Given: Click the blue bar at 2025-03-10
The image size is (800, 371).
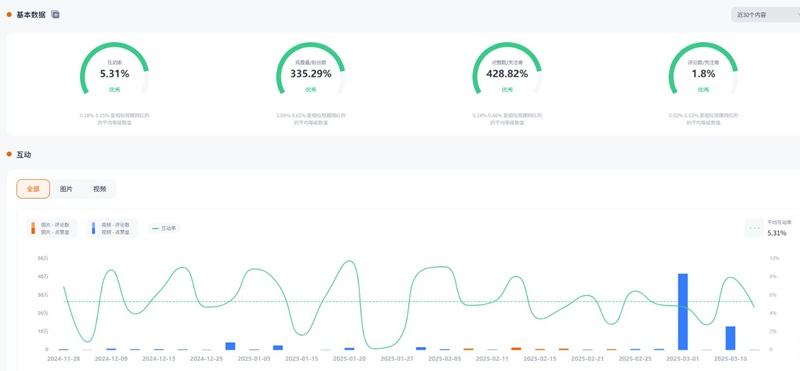Looking at the screenshot, I should [730, 338].
